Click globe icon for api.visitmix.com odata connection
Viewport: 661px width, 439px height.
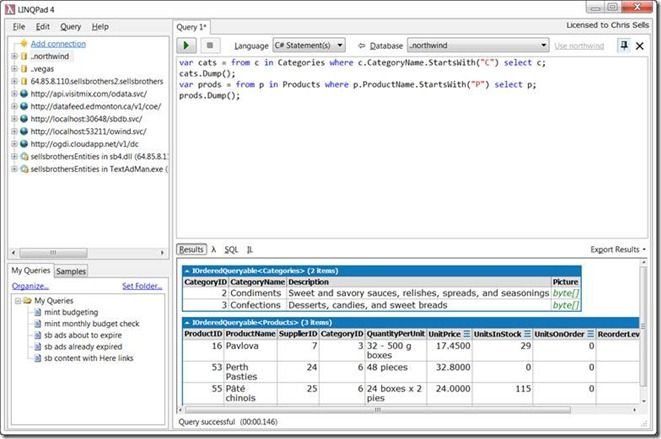[x=24, y=94]
